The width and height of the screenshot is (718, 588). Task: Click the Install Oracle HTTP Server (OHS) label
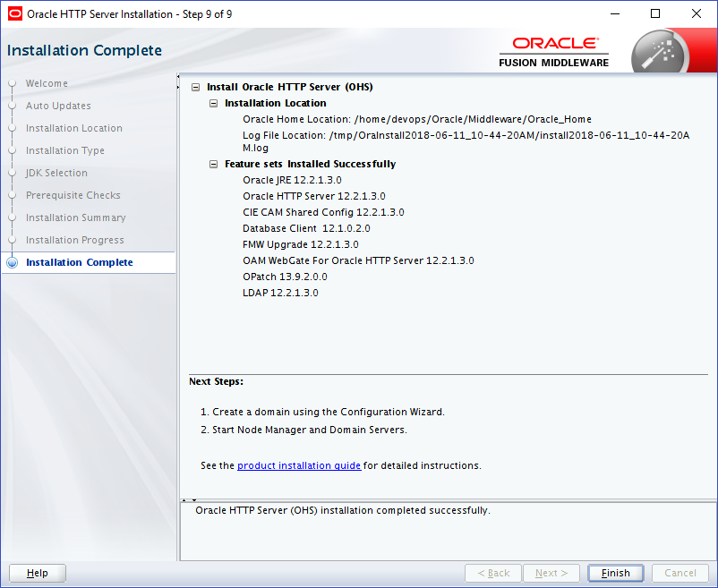click(290, 87)
